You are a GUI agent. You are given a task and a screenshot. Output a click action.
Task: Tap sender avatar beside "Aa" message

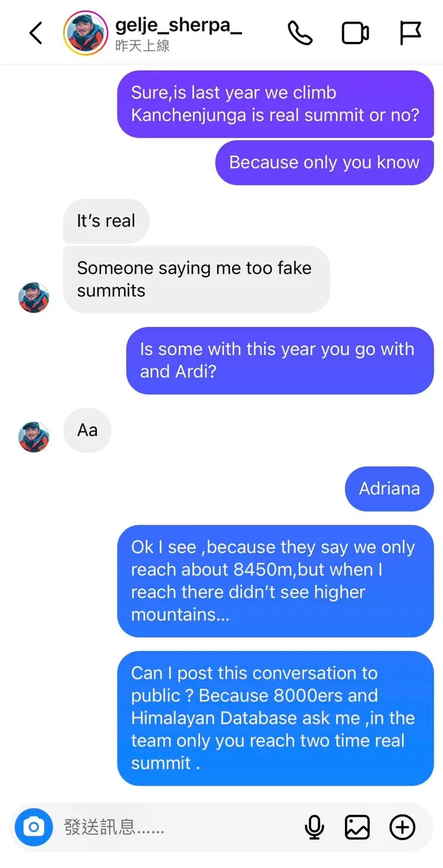tap(34, 437)
